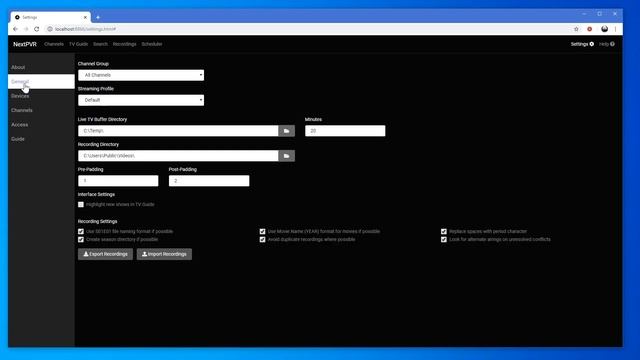
Task: Toggle Replace spaces with period character
Action: point(444,231)
